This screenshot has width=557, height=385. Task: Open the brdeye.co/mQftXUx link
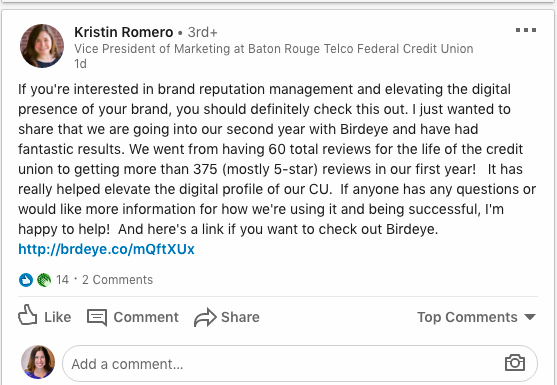106,249
